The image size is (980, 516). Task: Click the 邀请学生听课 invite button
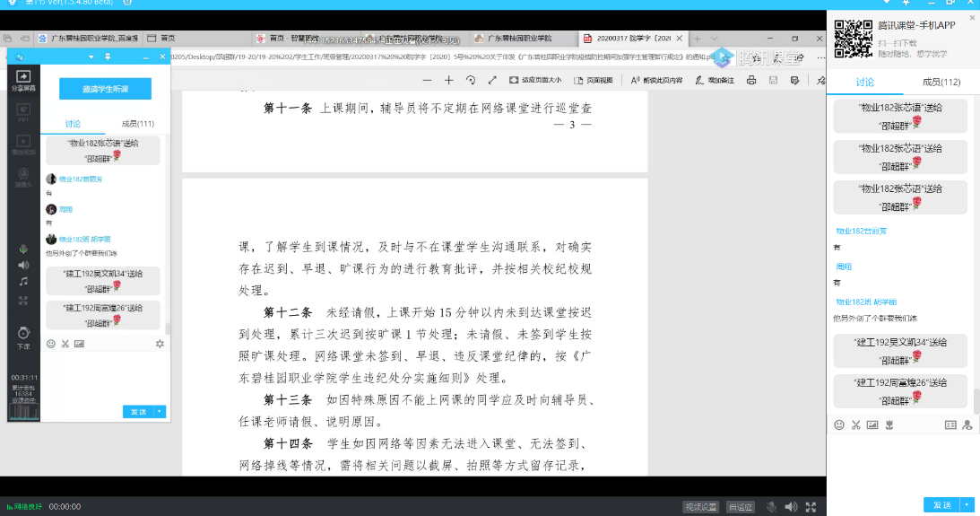[x=105, y=89]
